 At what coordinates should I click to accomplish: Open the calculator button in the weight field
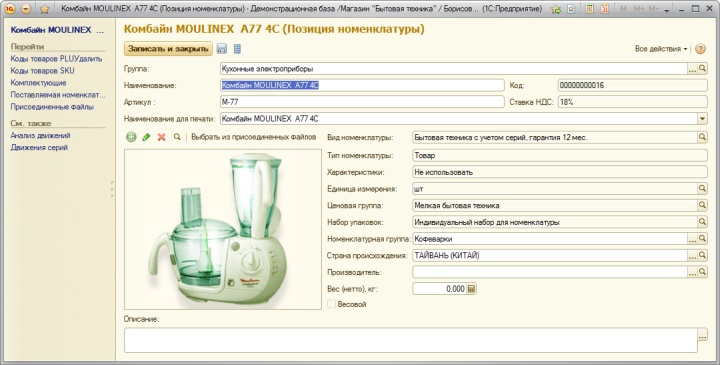(472, 289)
